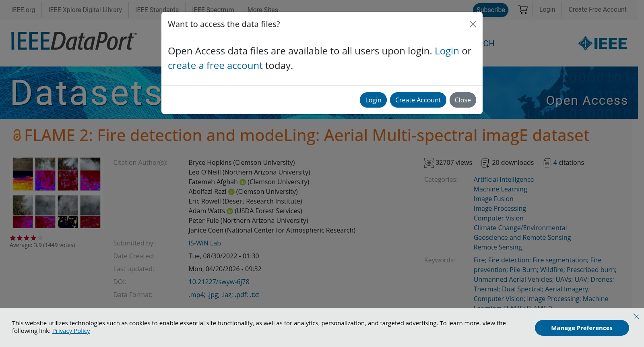This screenshot has width=644, height=347.
Task: Click the Datasets banner heading
Action: pyautogui.click(x=86, y=93)
